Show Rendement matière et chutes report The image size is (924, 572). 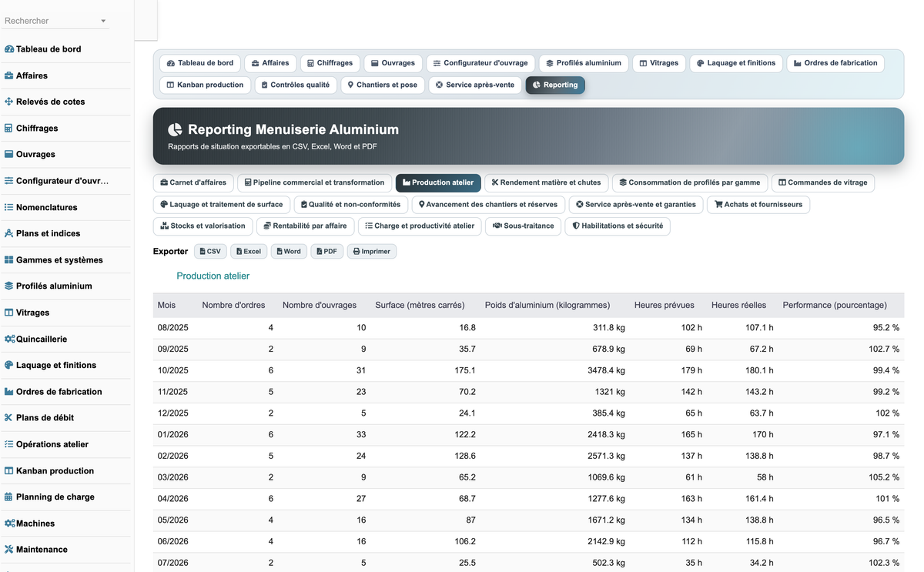point(546,182)
